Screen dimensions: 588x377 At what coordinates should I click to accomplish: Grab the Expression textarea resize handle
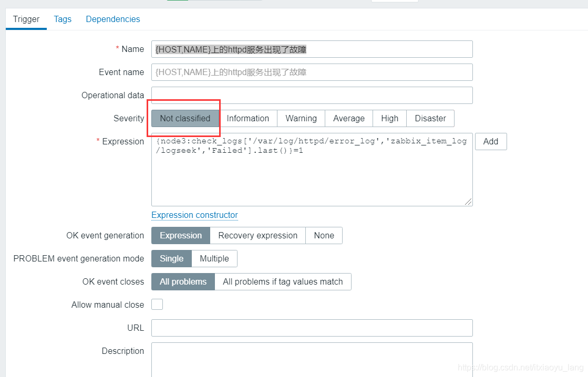coord(468,202)
